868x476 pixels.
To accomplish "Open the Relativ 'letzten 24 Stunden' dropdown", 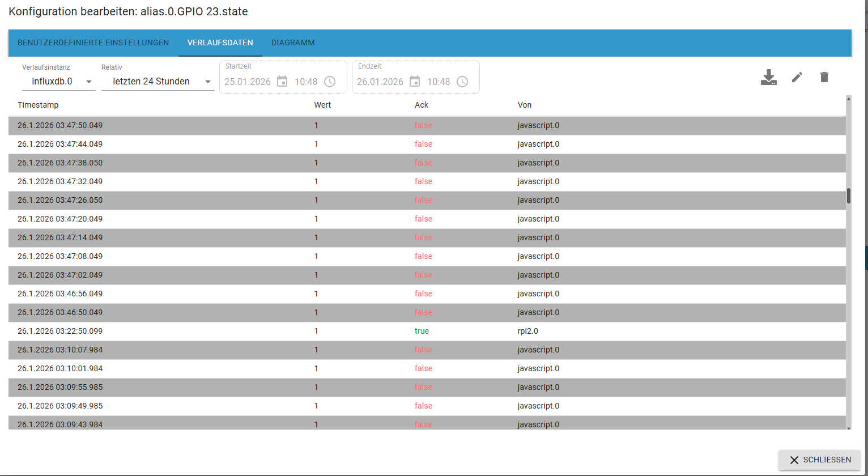I will 158,82.
